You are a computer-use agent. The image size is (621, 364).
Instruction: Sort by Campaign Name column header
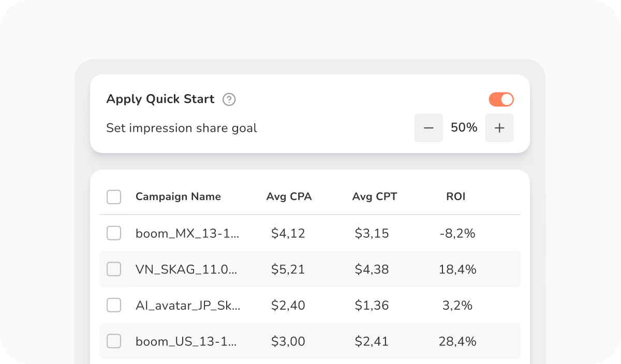tap(178, 197)
